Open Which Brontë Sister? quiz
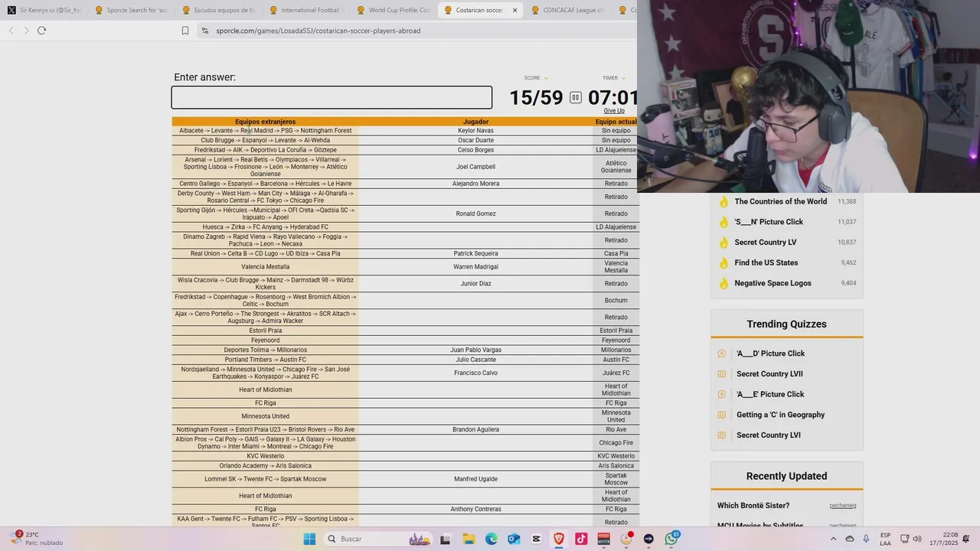 click(x=753, y=506)
